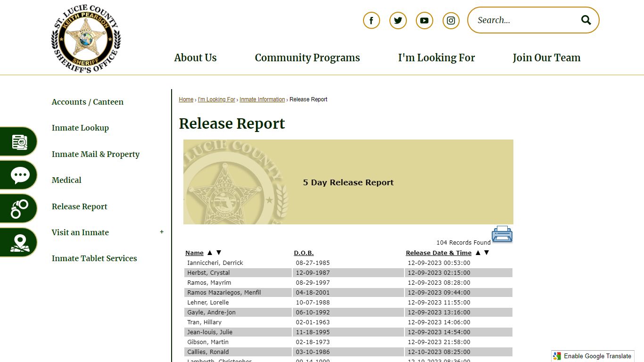Open Release Report sidebar link
Image resolution: width=644 pixels, height=362 pixels.
coord(80,206)
